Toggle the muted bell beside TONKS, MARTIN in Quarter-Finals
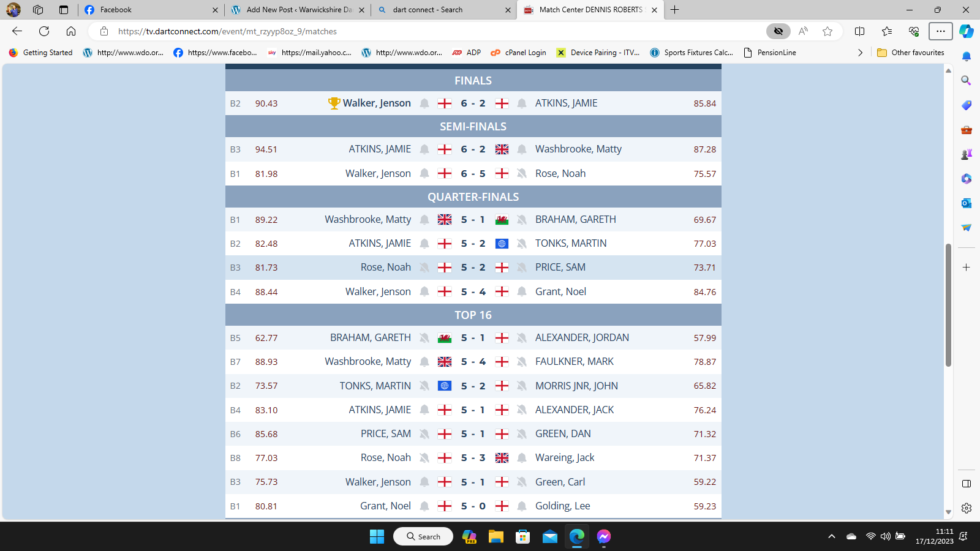This screenshot has height=551, width=980. point(522,244)
